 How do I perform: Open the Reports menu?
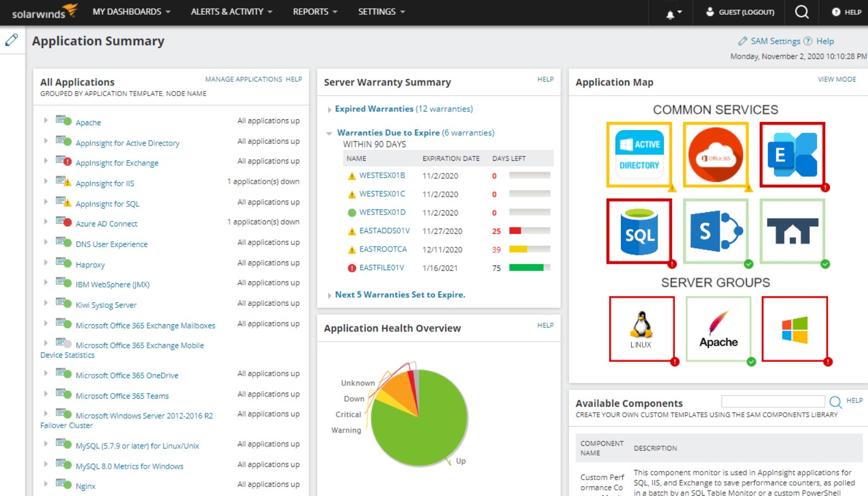[315, 11]
